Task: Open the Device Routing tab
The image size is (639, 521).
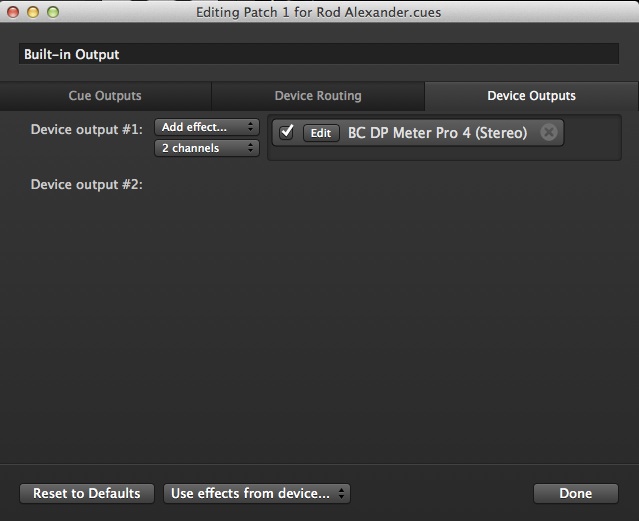Action: tap(318, 96)
